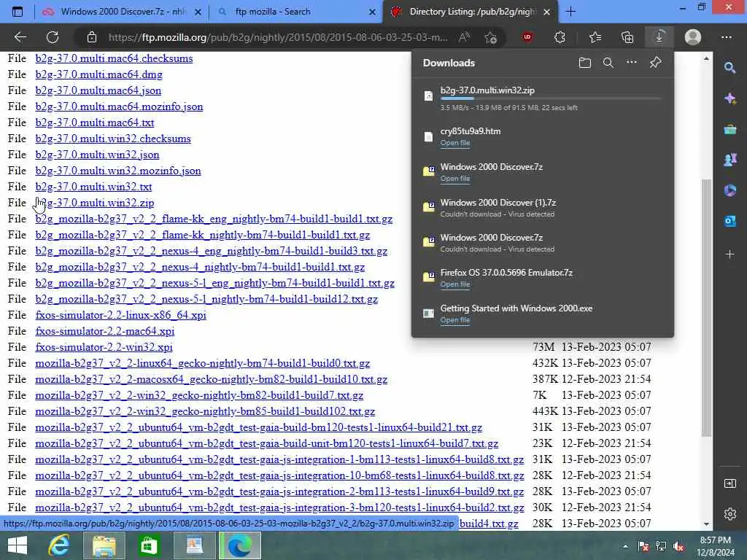Open sidebar Games chess icon
This screenshot has width=747, height=560.
[729, 160]
